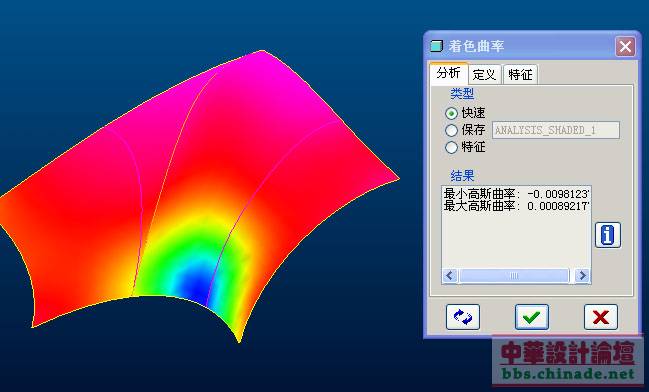Click the left scroll arrow in results
The height and width of the screenshot is (392, 649).
(450, 276)
